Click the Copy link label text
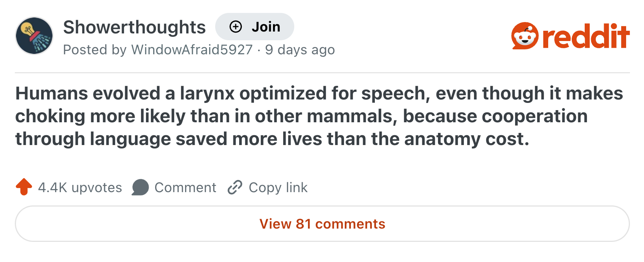The height and width of the screenshot is (262, 644). pos(278,187)
